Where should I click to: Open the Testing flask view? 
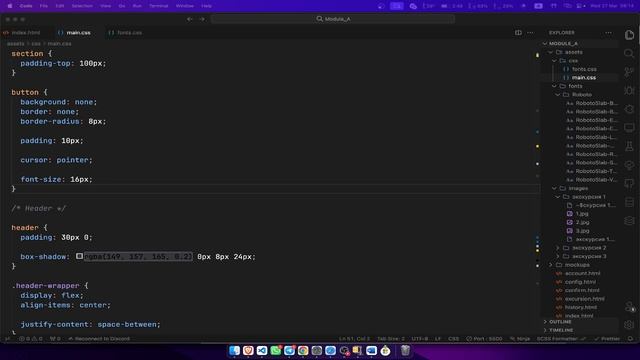[629, 146]
